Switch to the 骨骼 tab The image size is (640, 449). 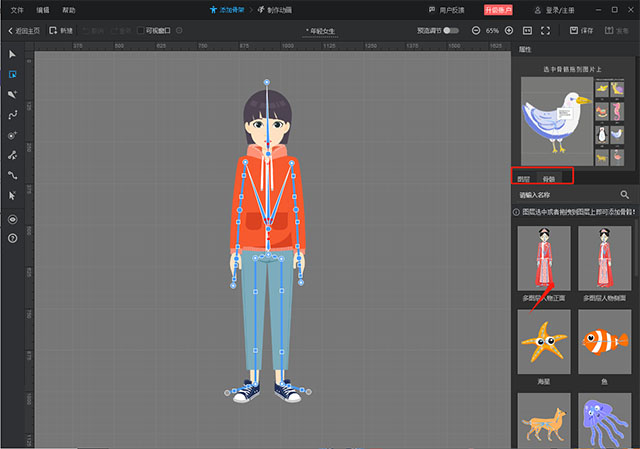(x=549, y=178)
